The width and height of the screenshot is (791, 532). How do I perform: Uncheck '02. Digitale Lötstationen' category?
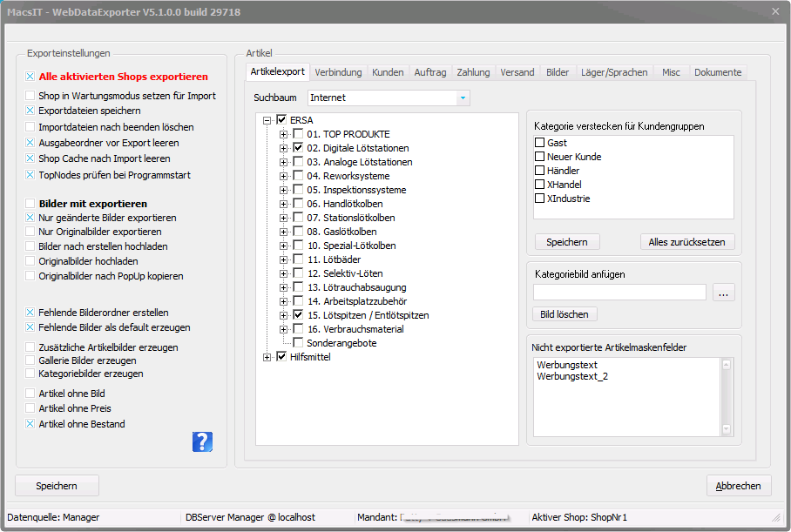(298, 148)
